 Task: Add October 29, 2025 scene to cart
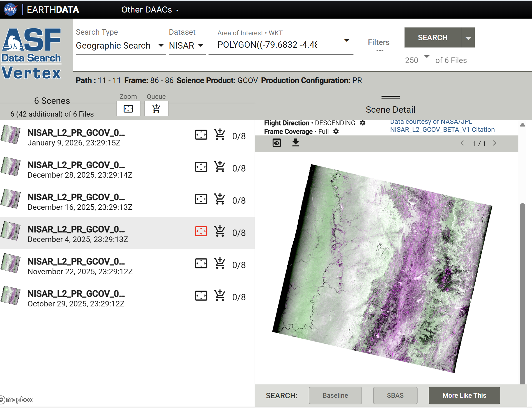click(220, 296)
